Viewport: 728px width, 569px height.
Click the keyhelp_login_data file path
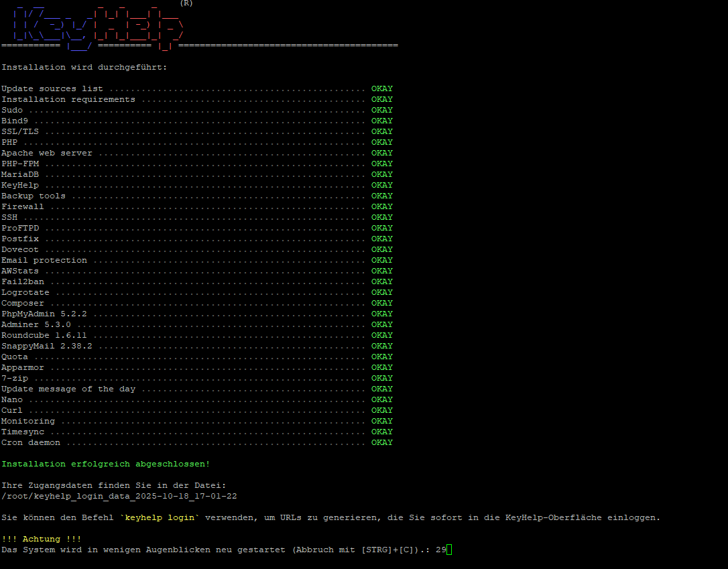click(119, 497)
